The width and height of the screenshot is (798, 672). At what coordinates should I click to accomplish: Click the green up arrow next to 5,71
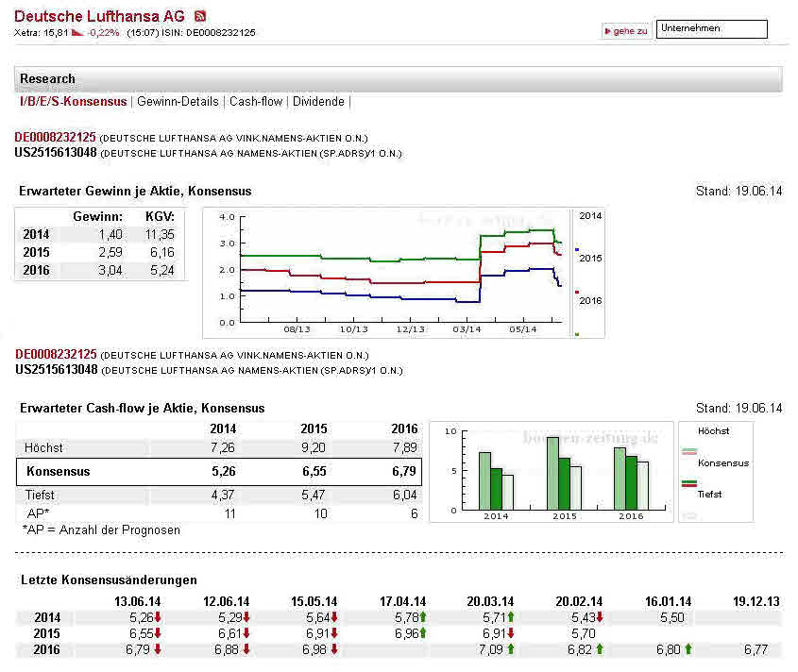[x=511, y=617]
